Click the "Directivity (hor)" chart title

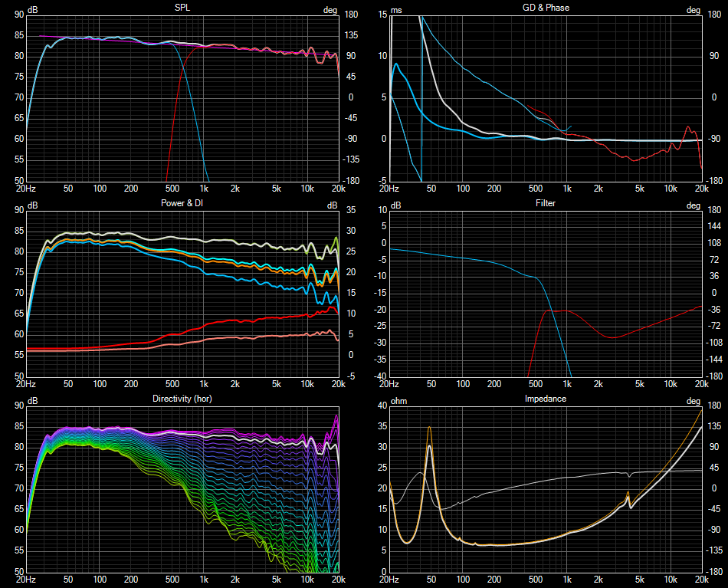click(x=182, y=399)
